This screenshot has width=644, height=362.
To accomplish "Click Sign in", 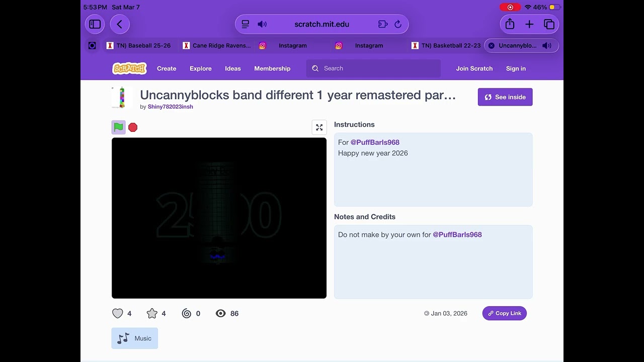I will 516,68.
